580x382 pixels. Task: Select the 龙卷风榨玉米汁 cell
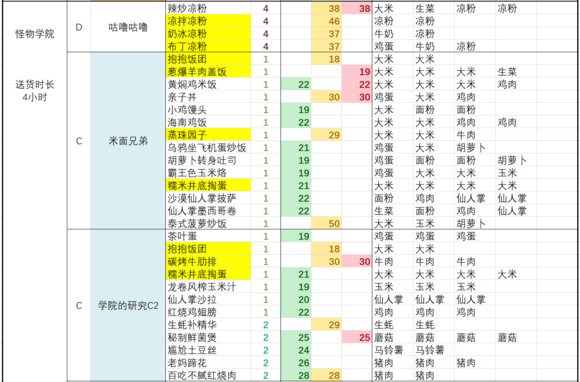[x=209, y=287]
